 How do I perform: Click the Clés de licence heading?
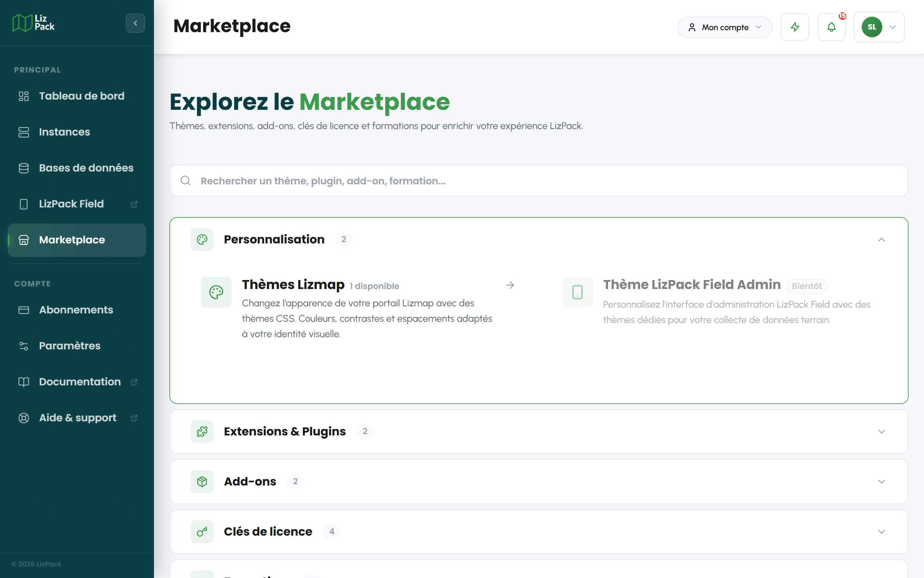click(268, 531)
